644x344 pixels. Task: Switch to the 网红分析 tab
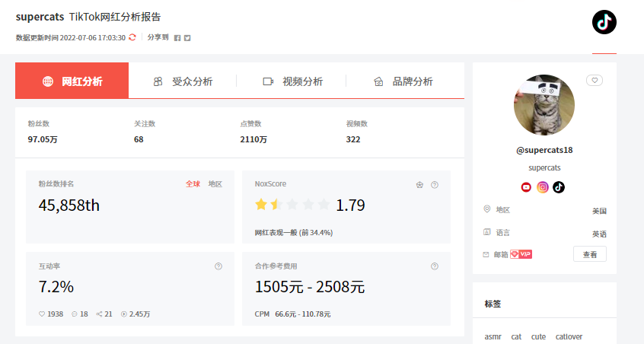72,81
